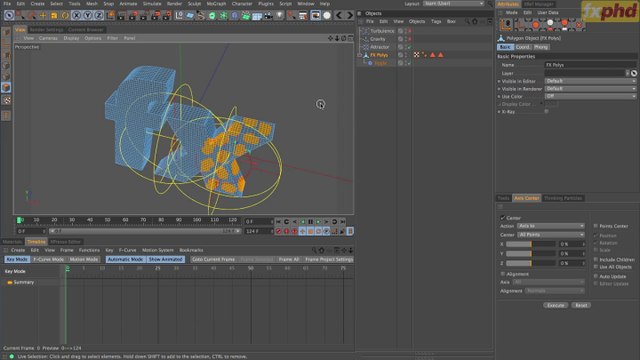Click Goto Current Frame button

[x=213, y=259]
